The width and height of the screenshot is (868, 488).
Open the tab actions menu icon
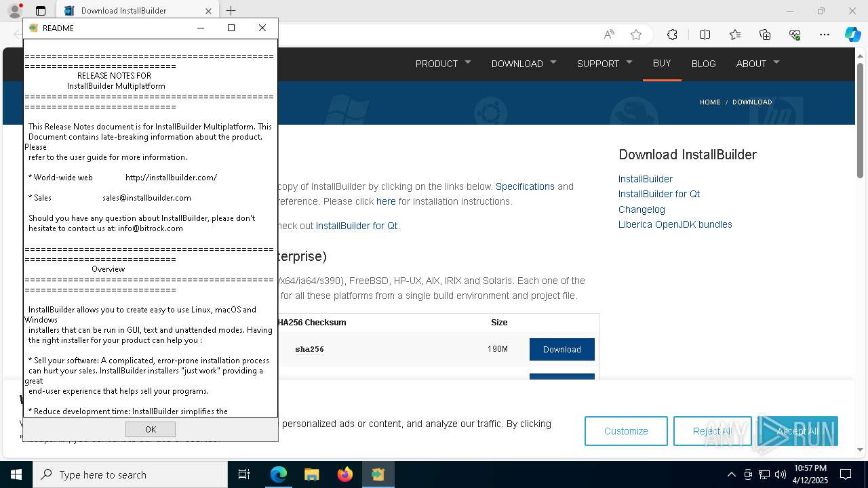[x=41, y=11]
